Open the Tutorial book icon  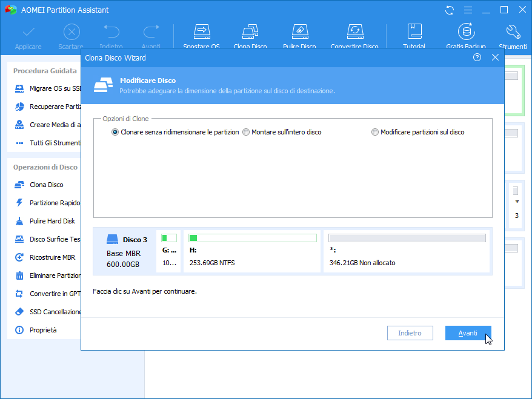[414, 33]
